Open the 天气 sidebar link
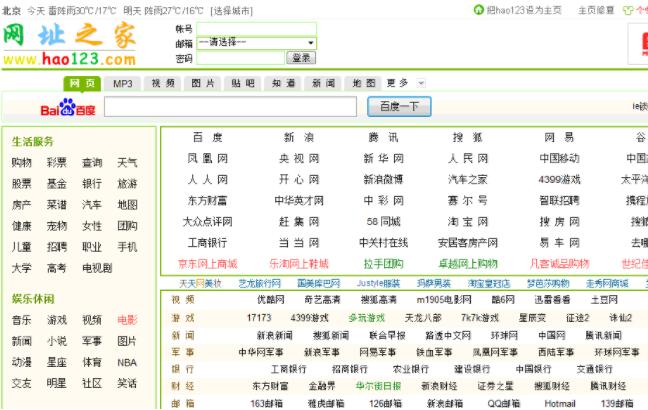Screen dimensions: 648x410 pos(127,163)
